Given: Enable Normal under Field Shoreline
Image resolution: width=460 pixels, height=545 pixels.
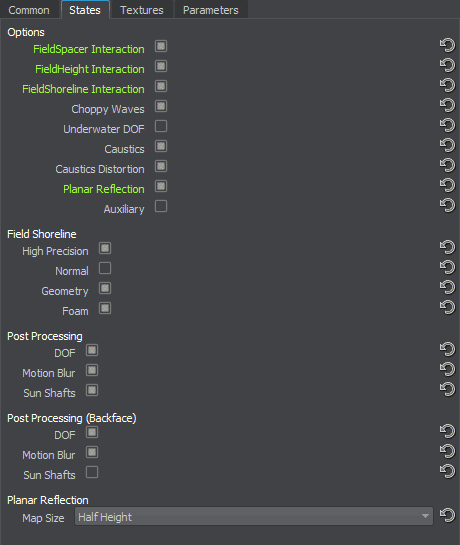Looking at the screenshot, I should pyautogui.click(x=105, y=268).
